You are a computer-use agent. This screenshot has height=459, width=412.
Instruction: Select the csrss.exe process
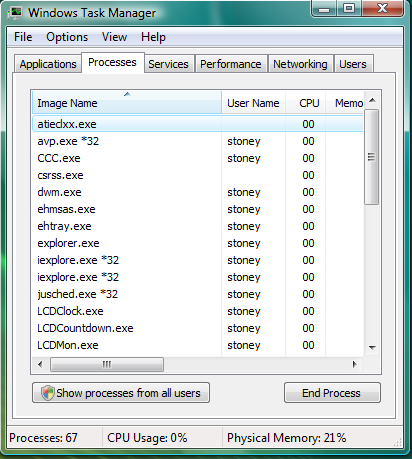point(198,175)
